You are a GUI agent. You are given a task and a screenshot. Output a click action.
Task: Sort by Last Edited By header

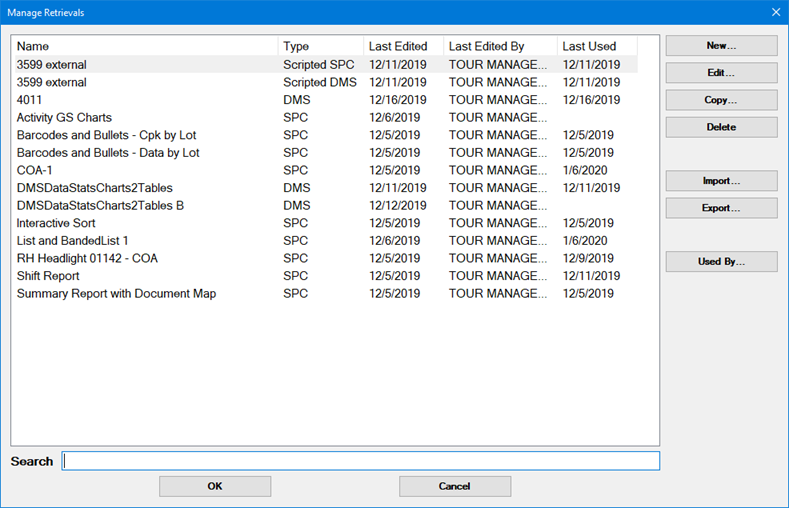[499, 46]
